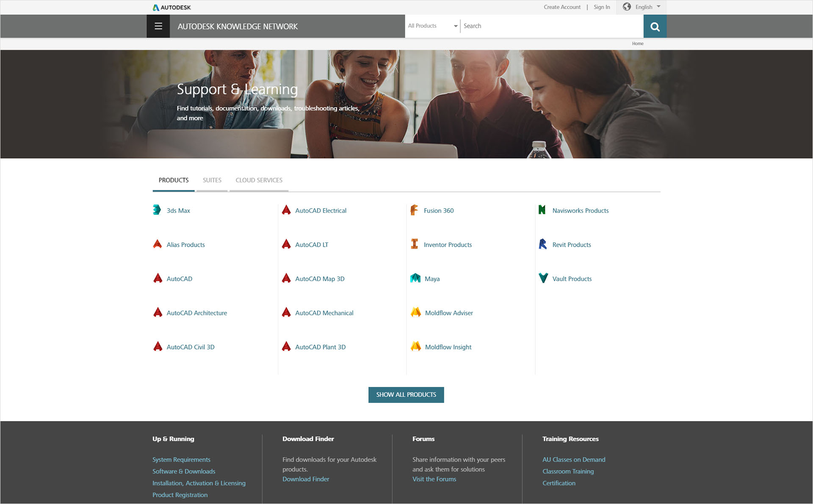Click the AutoCAD LT icon

[286, 244]
